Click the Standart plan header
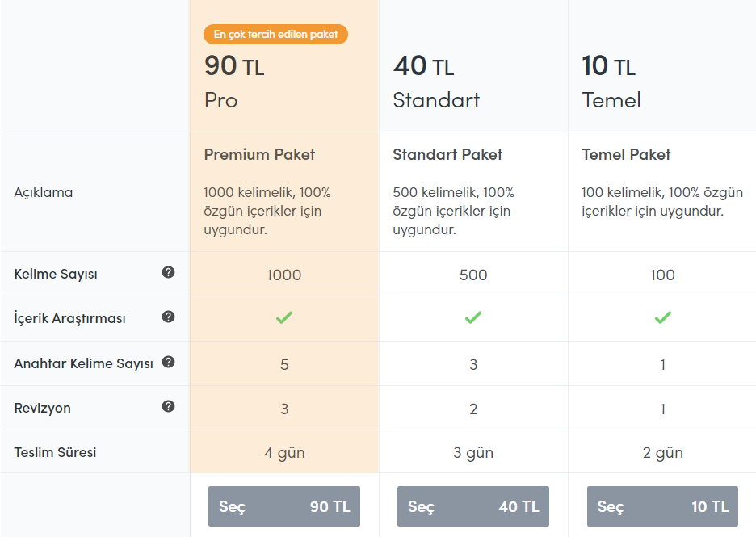 point(436,100)
